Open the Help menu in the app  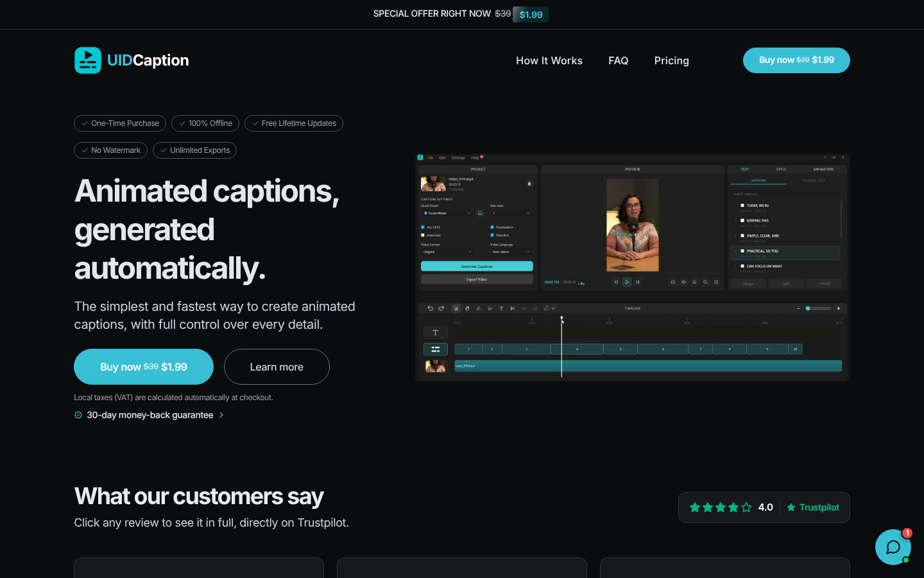pyautogui.click(x=475, y=157)
